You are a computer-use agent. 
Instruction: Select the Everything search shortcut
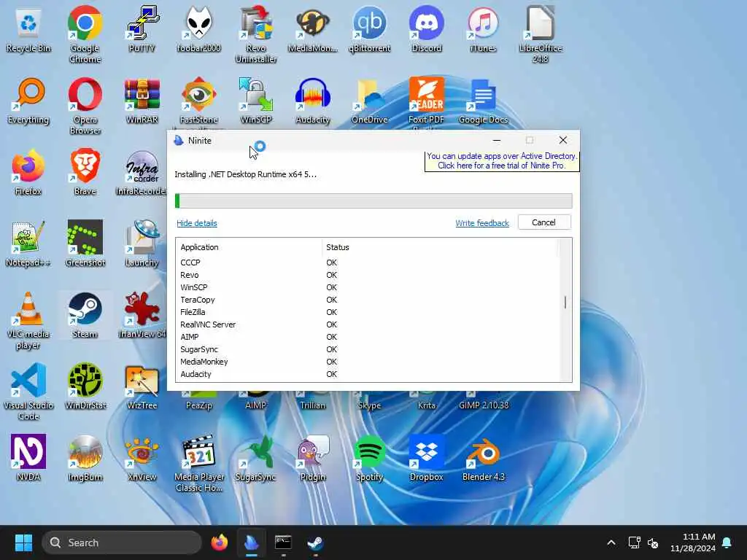tap(28, 101)
